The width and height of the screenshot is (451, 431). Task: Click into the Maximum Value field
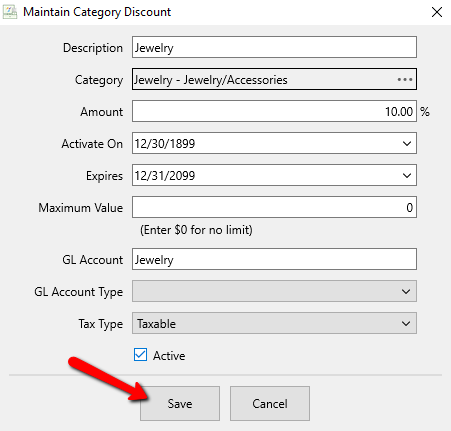click(x=274, y=207)
